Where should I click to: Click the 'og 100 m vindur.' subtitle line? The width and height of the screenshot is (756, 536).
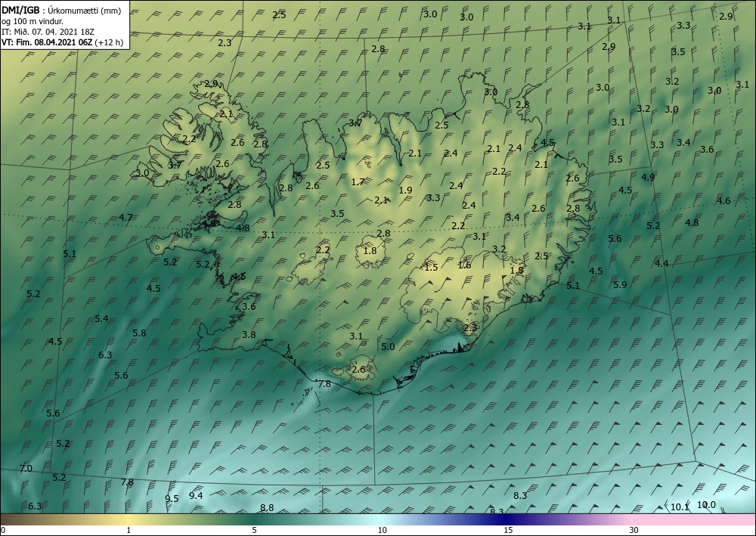(33, 21)
